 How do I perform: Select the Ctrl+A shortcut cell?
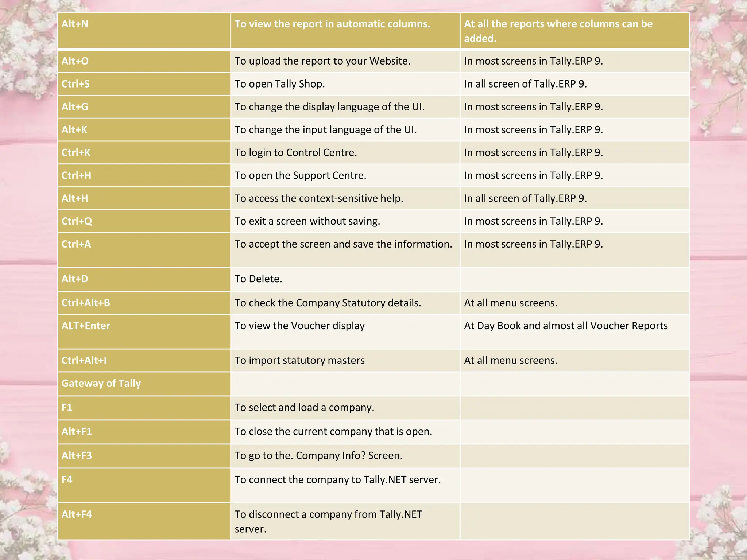pyautogui.click(x=144, y=250)
